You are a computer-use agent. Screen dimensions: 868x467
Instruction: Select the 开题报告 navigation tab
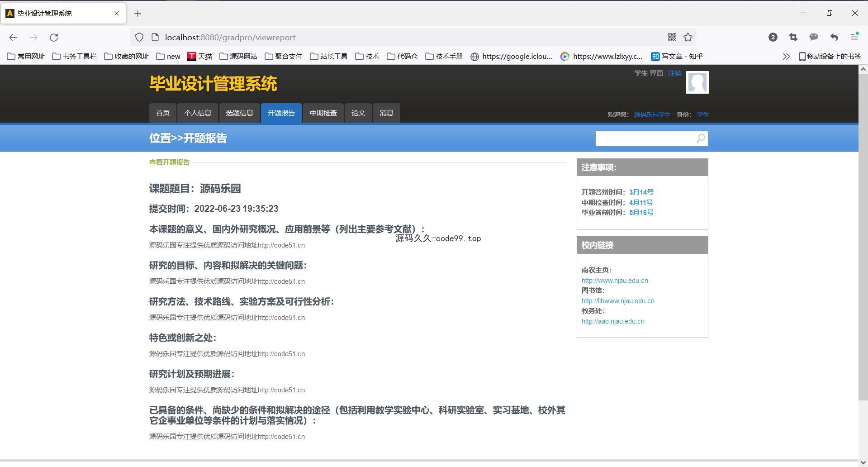(x=281, y=113)
